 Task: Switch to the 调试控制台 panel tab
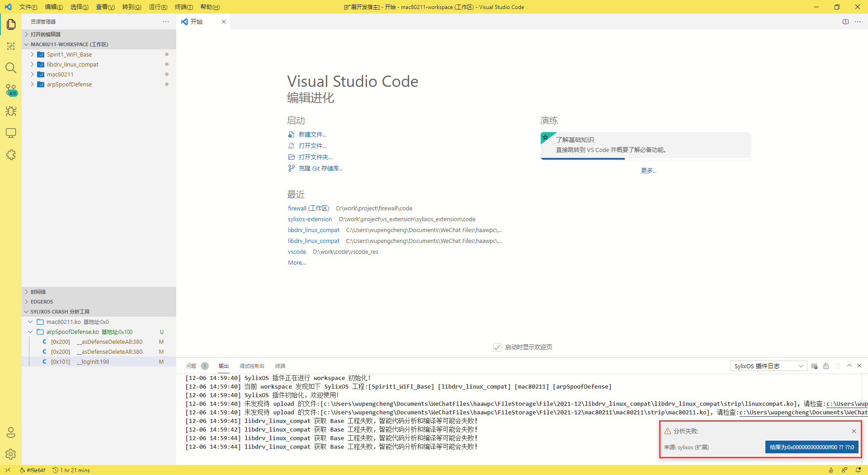[x=252, y=366]
